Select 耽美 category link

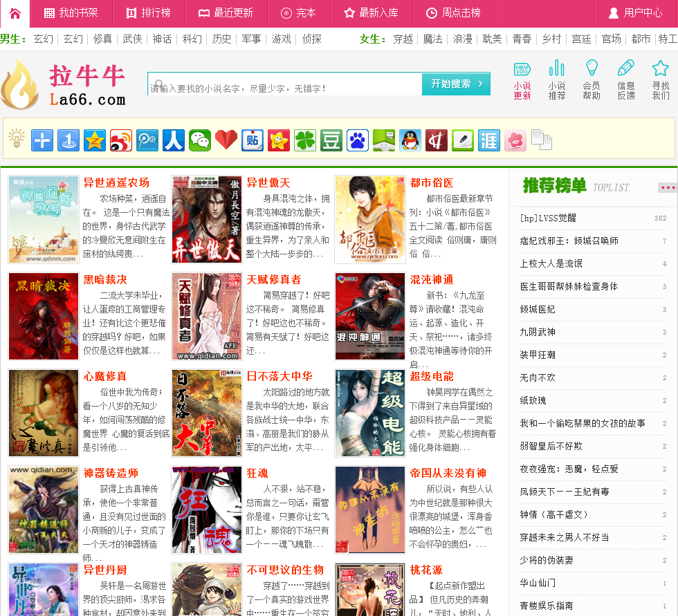(x=492, y=39)
